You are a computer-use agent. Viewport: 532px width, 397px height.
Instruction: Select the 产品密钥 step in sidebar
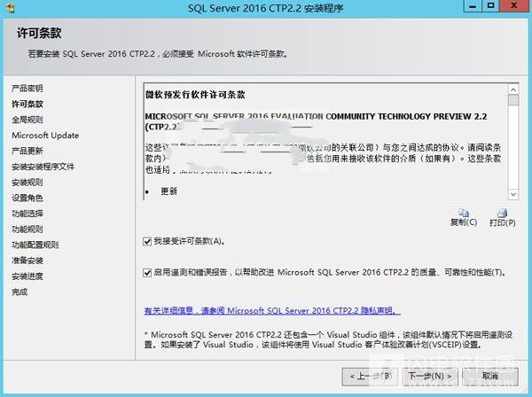point(27,89)
